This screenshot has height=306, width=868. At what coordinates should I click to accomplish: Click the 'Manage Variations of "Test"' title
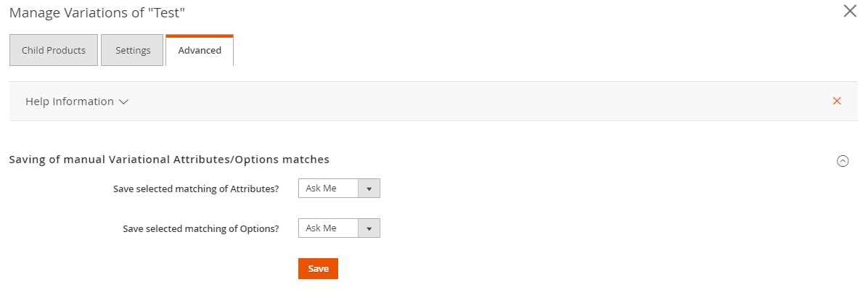click(x=102, y=12)
